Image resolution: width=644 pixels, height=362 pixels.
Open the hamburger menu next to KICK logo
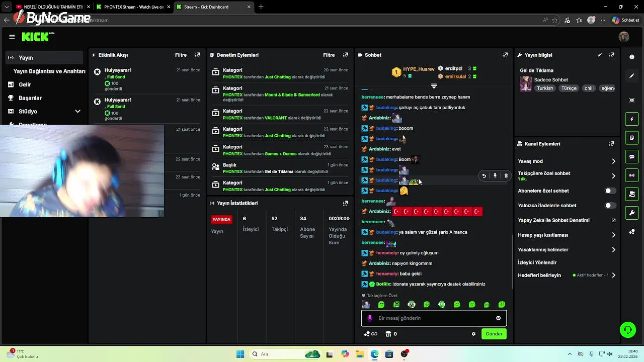coord(12,37)
